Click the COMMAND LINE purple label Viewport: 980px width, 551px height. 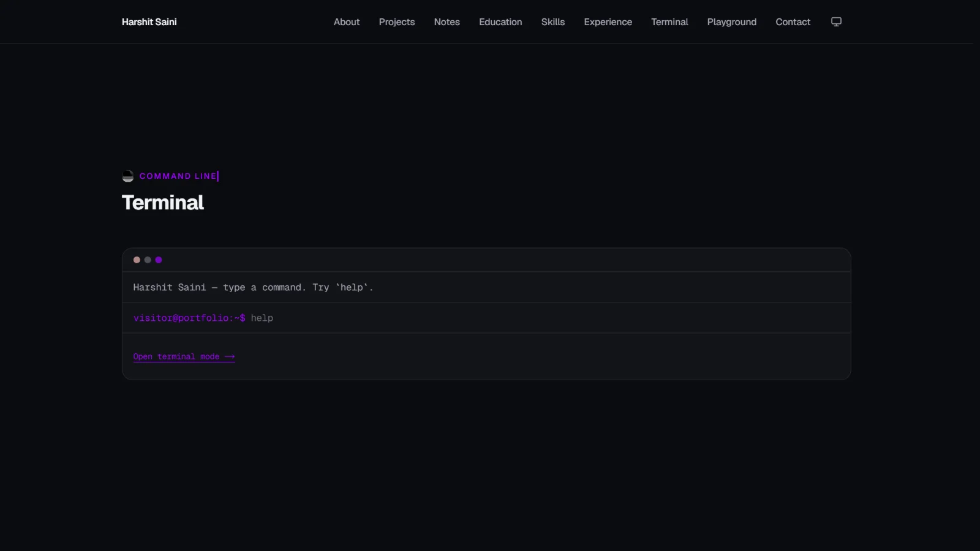178,176
